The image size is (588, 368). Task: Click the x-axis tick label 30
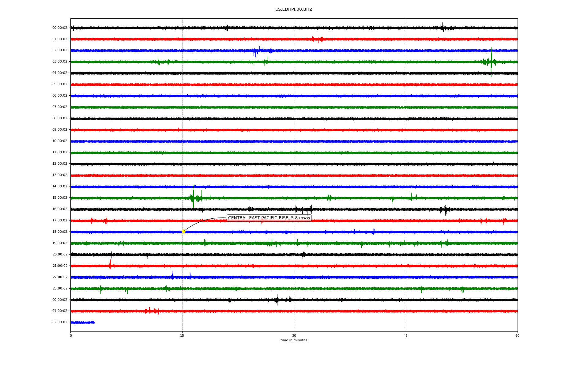pyautogui.click(x=294, y=336)
